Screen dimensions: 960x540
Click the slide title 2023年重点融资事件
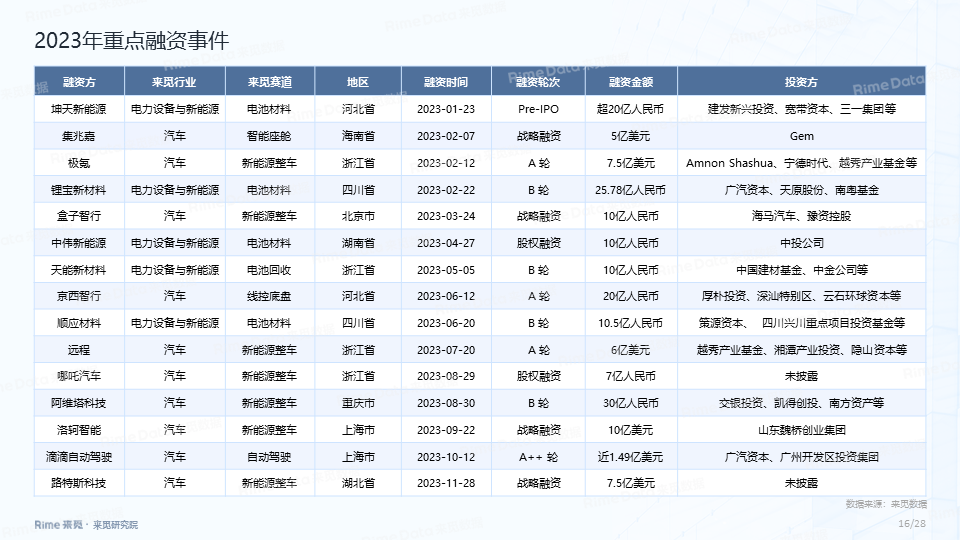[132, 40]
